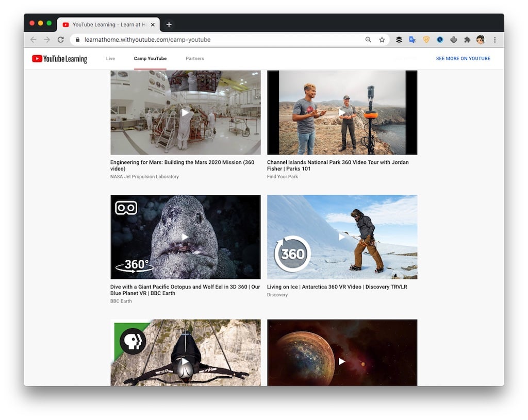Click the VR goggles icon on eel thumbnail
Viewport: 528px width, 420px height.
click(x=126, y=208)
